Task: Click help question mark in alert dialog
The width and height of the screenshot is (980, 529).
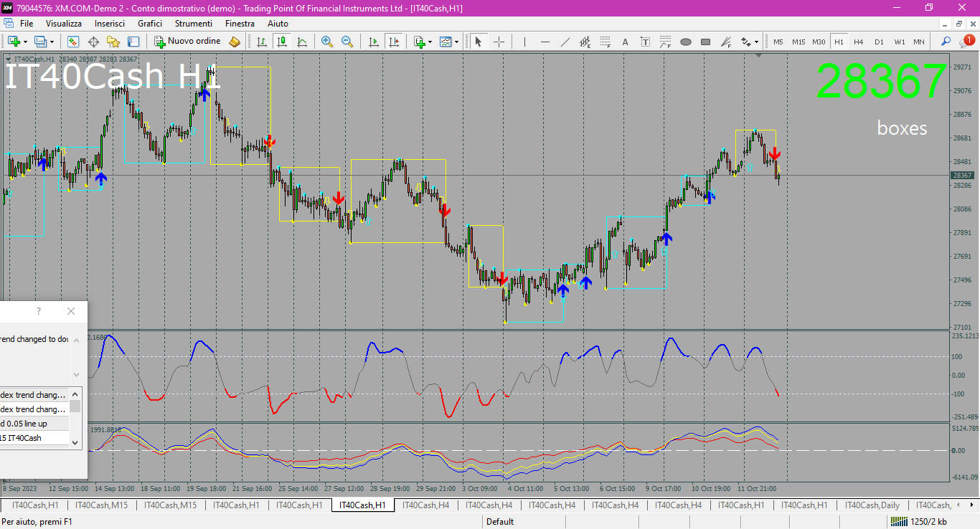Action: pyautogui.click(x=39, y=311)
